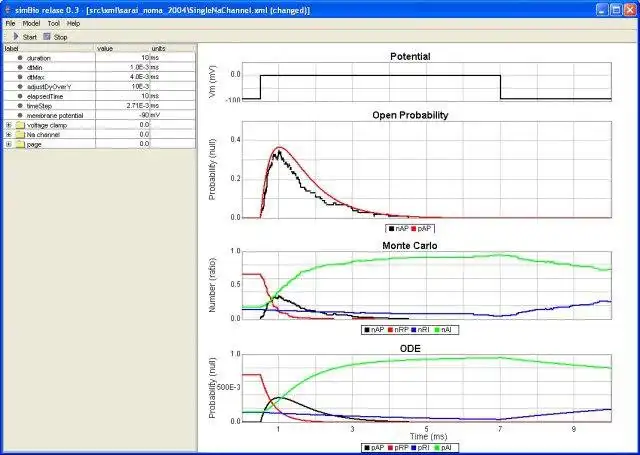The image size is (640, 455).
Task: Click the page row value cell 0.0
Action: [x=123, y=144]
